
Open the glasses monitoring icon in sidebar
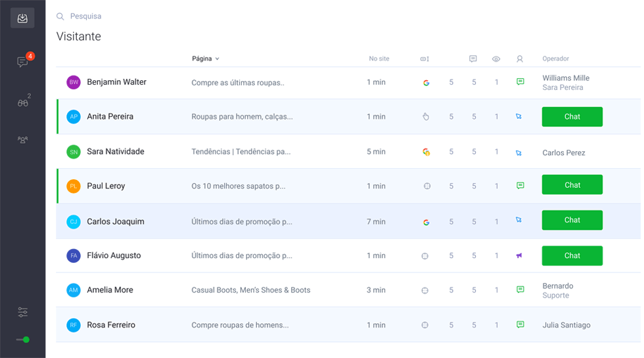23,102
